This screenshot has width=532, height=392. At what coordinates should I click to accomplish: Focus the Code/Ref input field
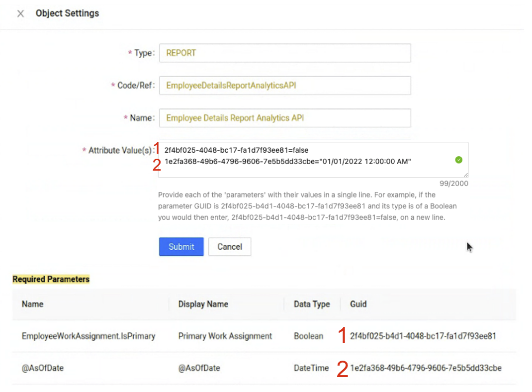click(x=285, y=86)
